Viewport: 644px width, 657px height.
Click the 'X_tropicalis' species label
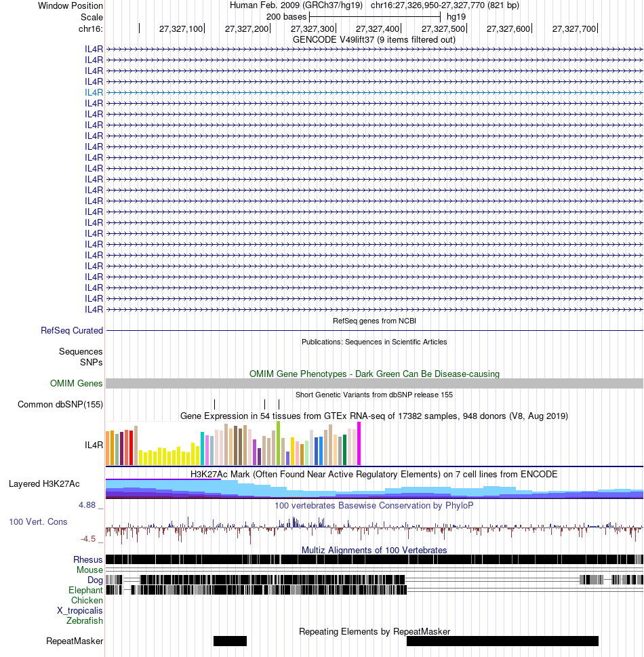tap(79, 610)
